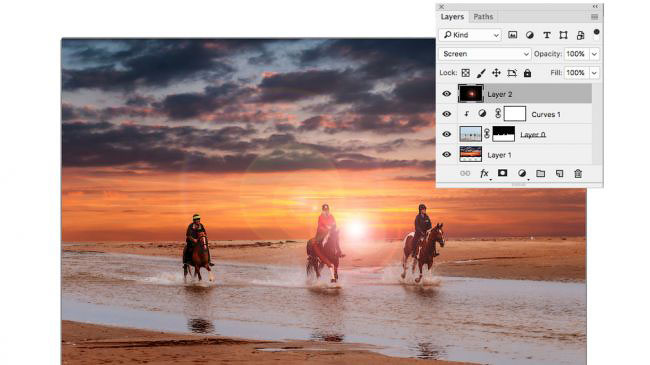This screenshot has height=365, width=650.
Task: Click the Fill label
Action: pyautogui.click(x=556, y=73)
